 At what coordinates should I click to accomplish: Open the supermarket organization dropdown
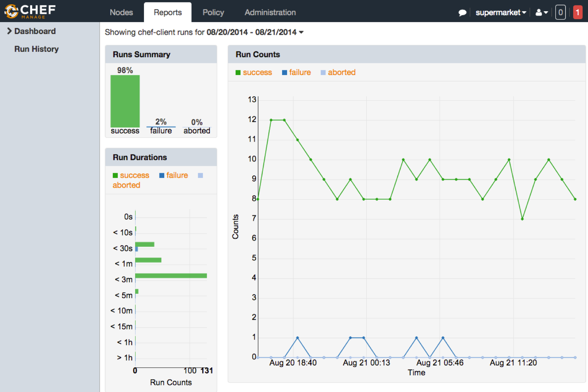[500, 13]
